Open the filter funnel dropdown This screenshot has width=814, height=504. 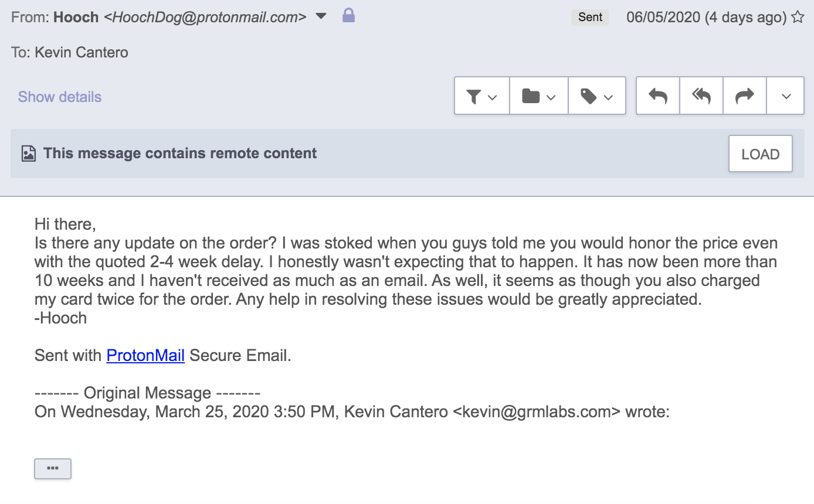click(481, 96)
